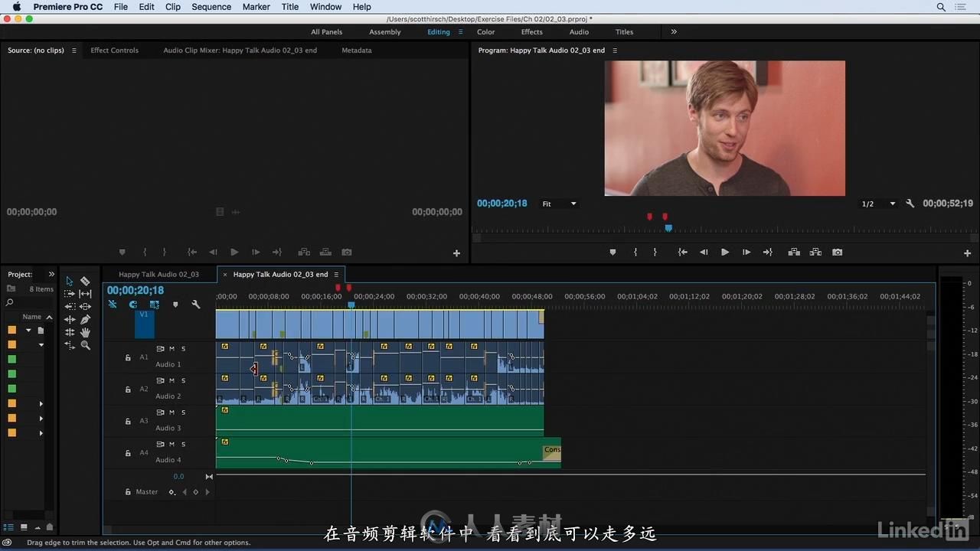Open the 1/2 playback resolution dropdown
The width and height of the screenshot is (980, 551).
(878, 204)
